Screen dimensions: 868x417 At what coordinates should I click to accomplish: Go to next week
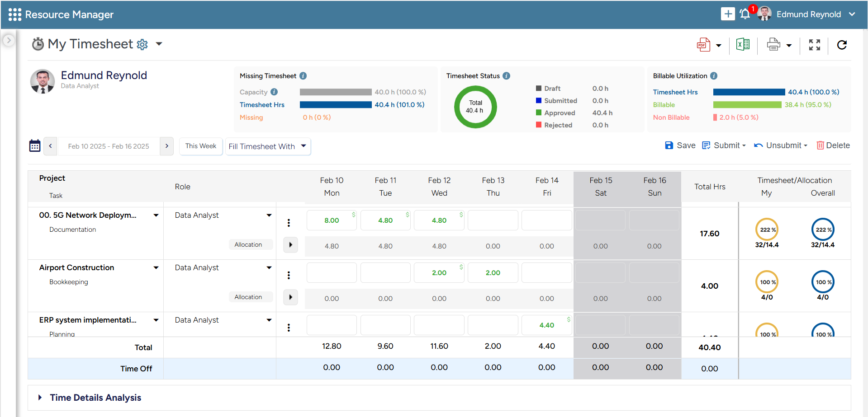coord(167,146)
